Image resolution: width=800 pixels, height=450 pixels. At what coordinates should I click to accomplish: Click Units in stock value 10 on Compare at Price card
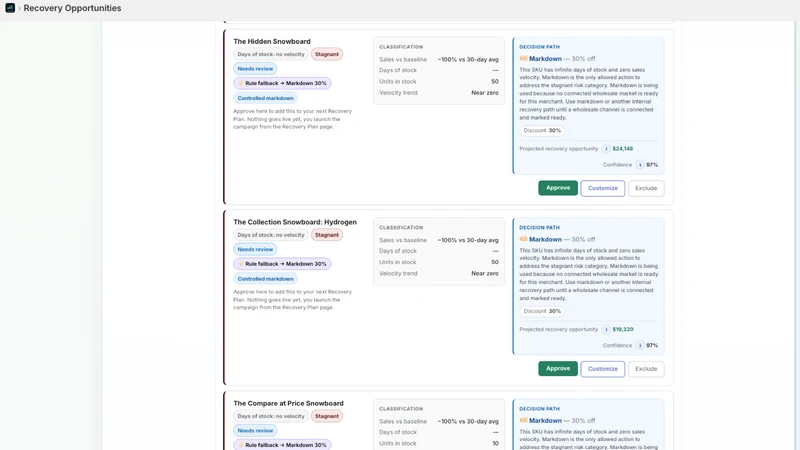tap(495, 443)
